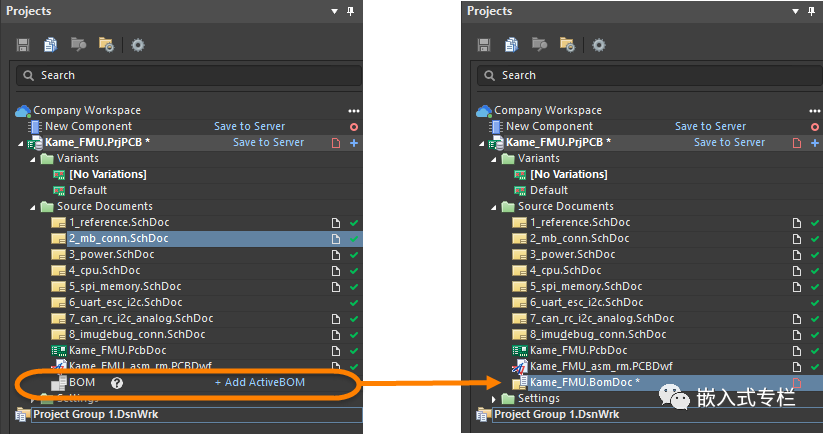
Task: Open project folder options icon in right panel
Action: 567,45
